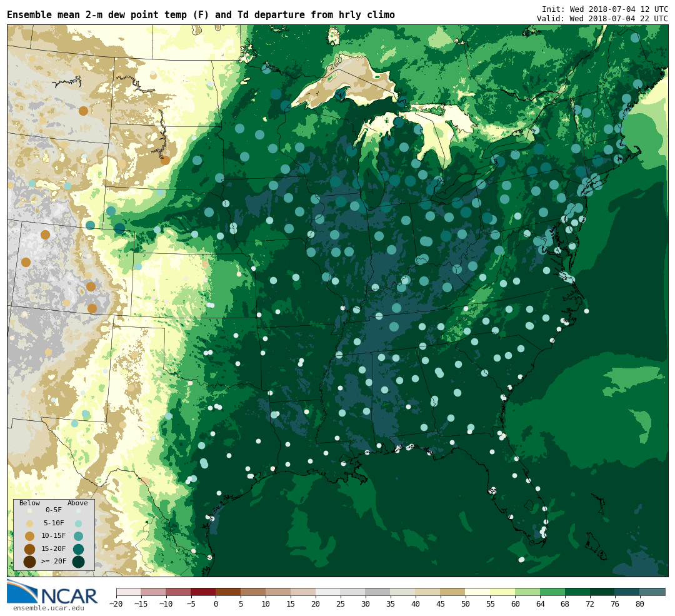Click the '-20' colorbar tick label
Viewport: 675px width, 616px height.
(116, 604)
